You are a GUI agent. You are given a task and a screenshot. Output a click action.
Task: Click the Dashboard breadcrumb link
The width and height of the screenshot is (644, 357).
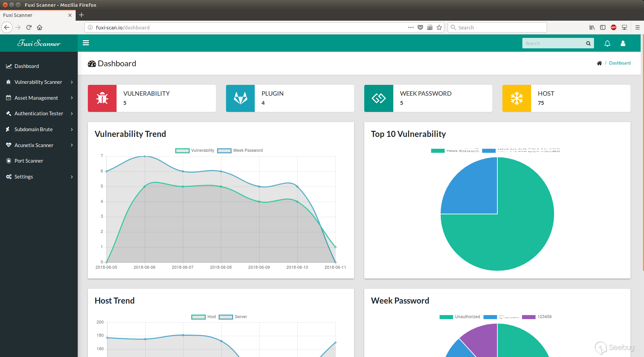620,63
